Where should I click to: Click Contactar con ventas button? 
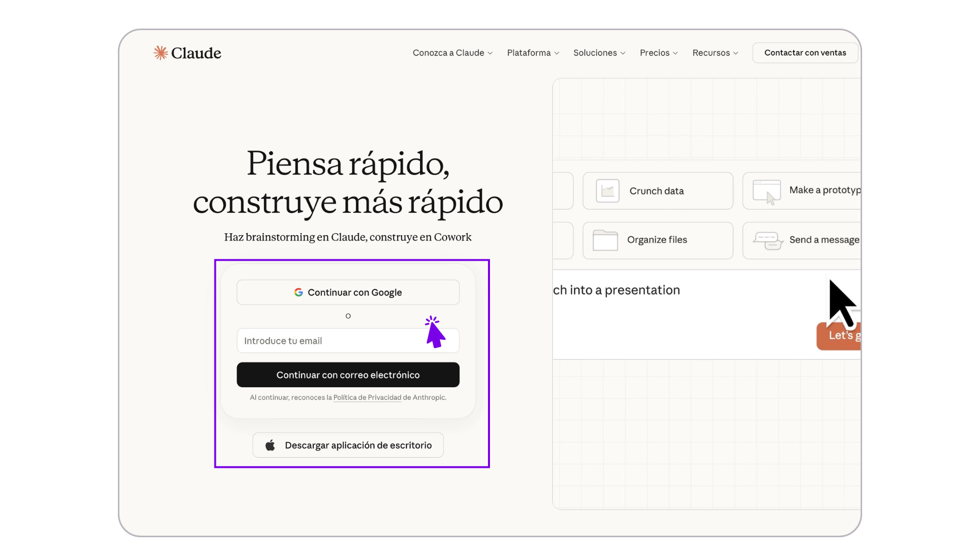point(805,53)
